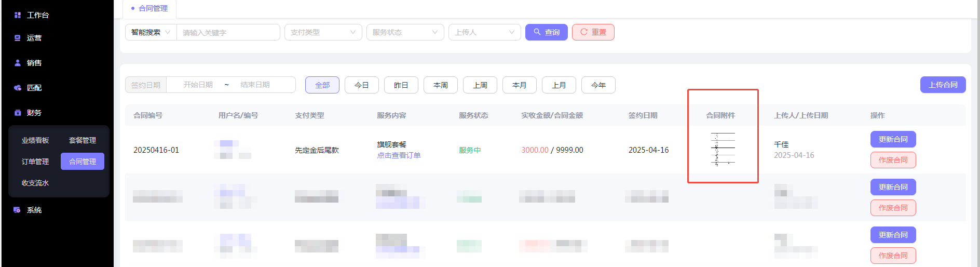
Task: Click the 工作台 sidebar icon
Action: (x=18, y=15)
